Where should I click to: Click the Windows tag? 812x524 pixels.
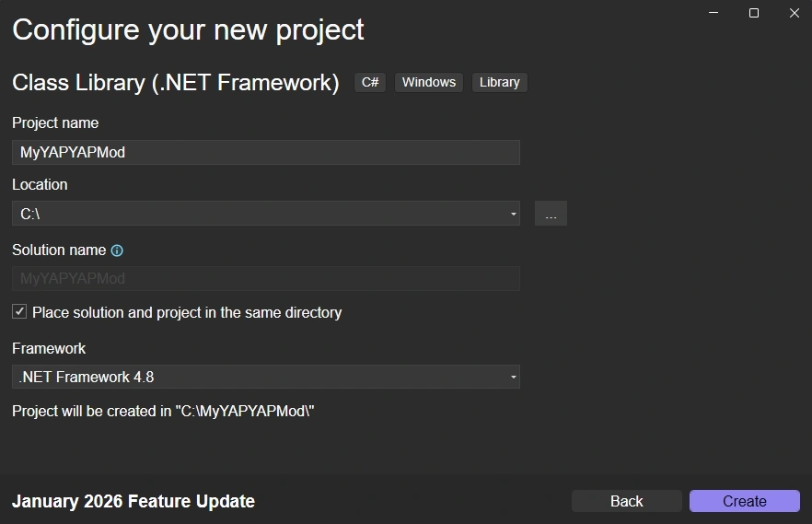429,82
